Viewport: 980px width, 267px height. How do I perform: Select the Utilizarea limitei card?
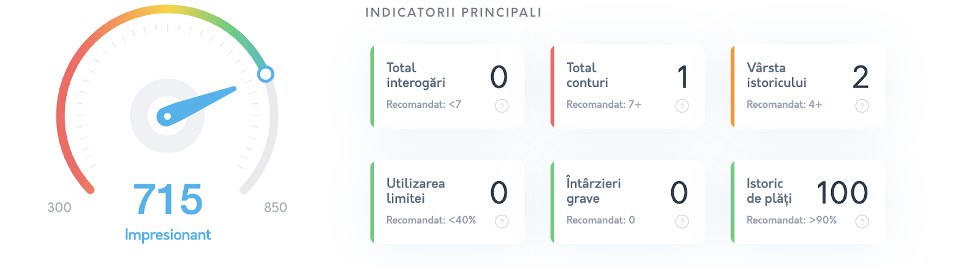tap(447, 202)
